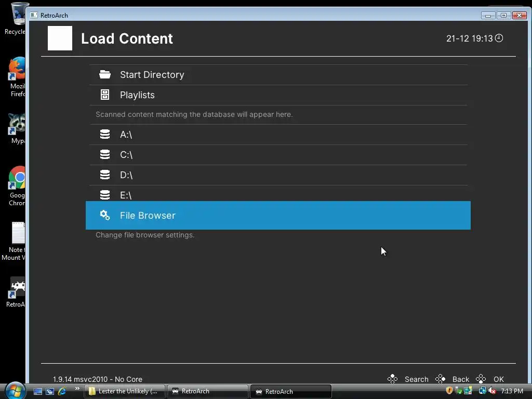The image size is (532, 399).
Task: Minimize the RetroArch window
Action: point(488,15)
